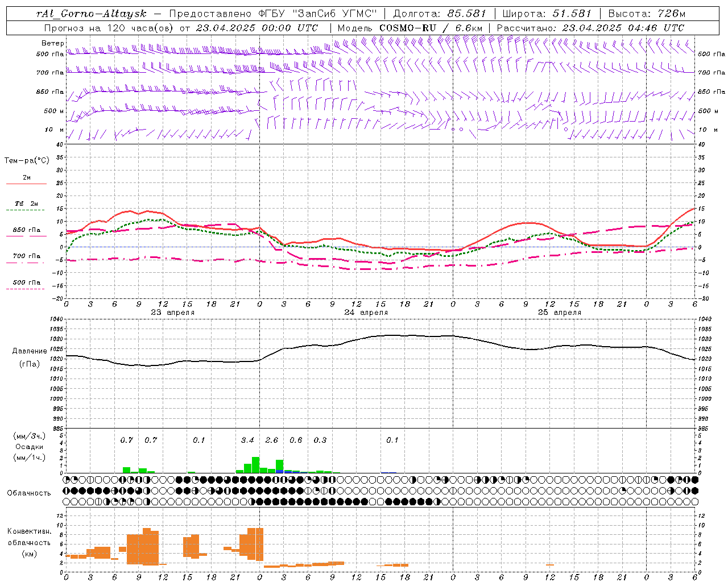The width and height of the screenshot is (728, 582).
Task: Click the (гПа) unit under Давление
Action: (29, 364)
